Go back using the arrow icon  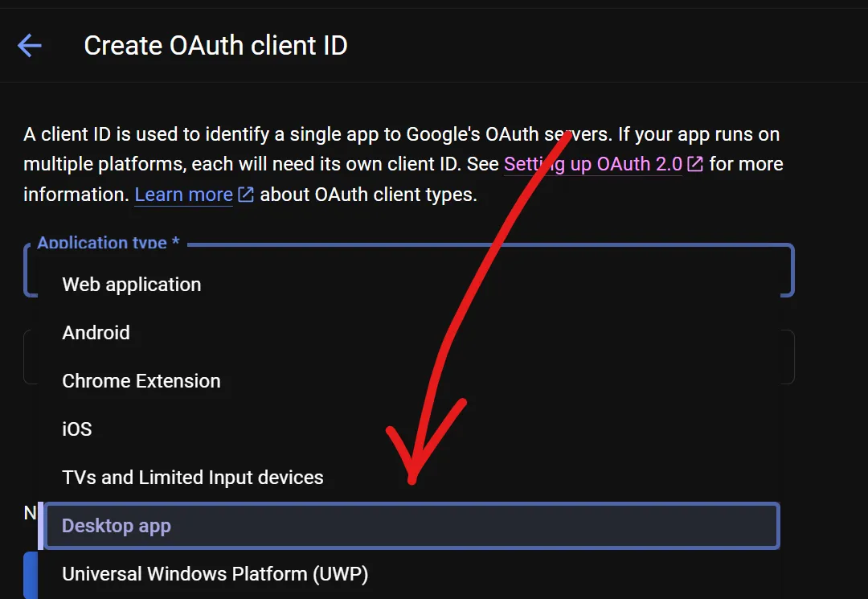tap(30, 45)
